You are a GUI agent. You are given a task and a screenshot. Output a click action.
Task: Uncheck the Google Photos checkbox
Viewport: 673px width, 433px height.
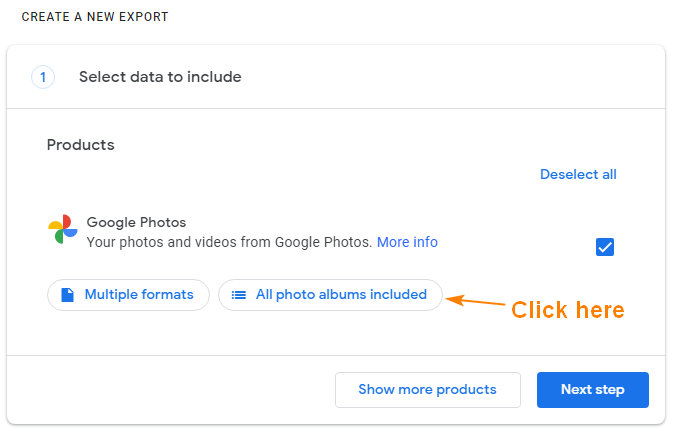pyautogui.click(x=605, y=247)
